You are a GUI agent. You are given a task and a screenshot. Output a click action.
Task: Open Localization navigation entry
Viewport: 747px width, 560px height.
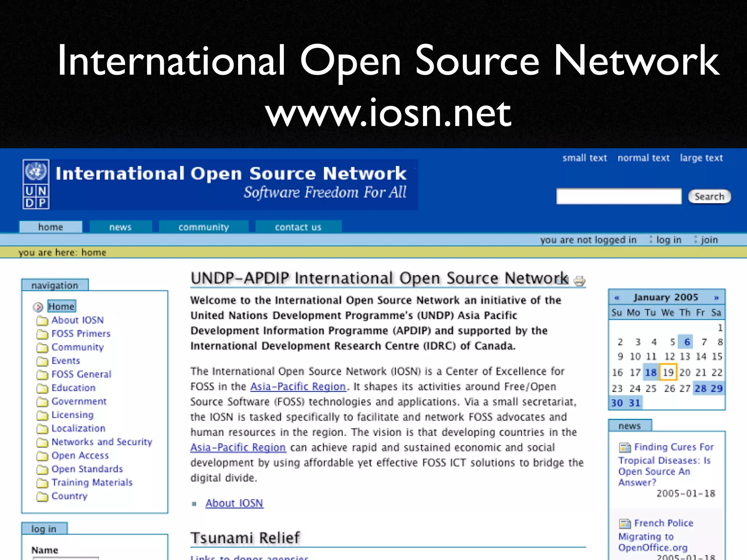pos(78,428)
